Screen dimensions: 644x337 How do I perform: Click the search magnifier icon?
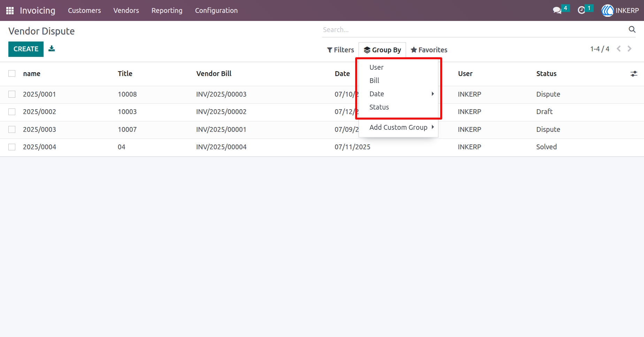632,29
